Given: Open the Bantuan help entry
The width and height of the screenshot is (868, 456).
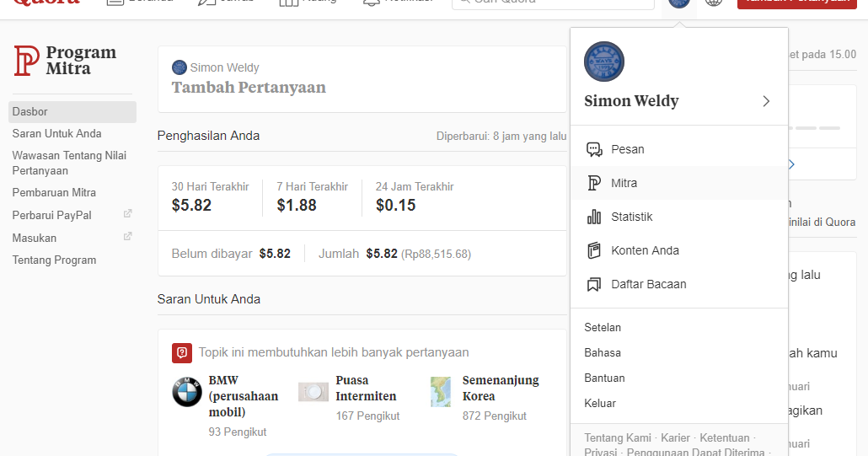Looking at the screenshot, I should click(x=604, y=378).
